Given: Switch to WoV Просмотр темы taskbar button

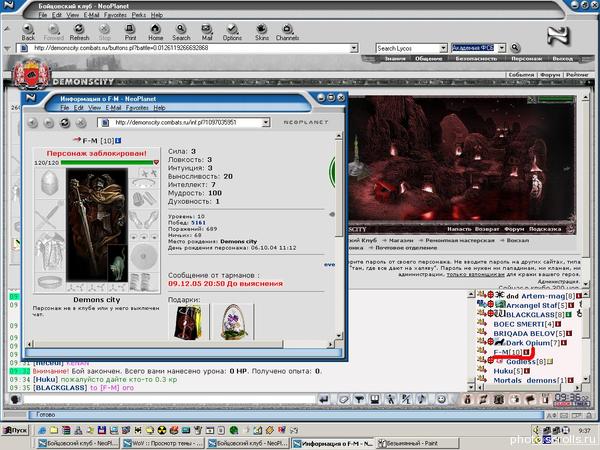Looking at the screenshot, I should point(163,443).
